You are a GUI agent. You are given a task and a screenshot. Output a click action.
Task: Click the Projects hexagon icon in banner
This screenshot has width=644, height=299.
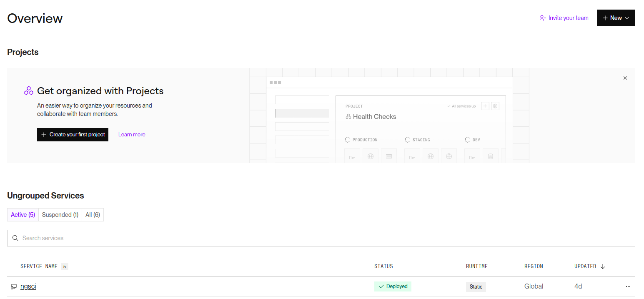coord(29,91)
